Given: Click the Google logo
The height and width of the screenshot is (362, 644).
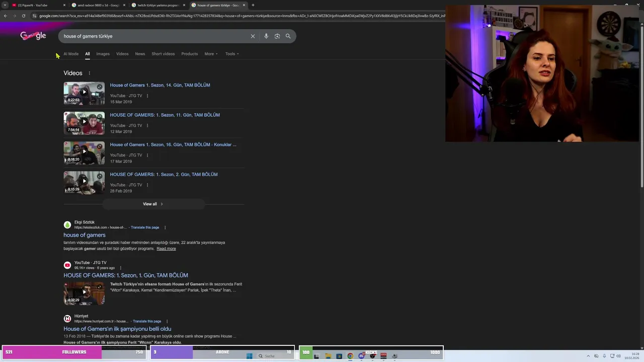Looking at the screenshot, I should pos(33,36).
